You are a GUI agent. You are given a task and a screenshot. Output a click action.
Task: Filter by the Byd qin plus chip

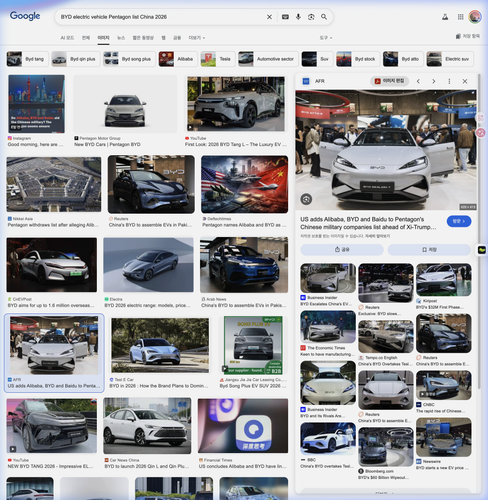click(x=76, y=59)
